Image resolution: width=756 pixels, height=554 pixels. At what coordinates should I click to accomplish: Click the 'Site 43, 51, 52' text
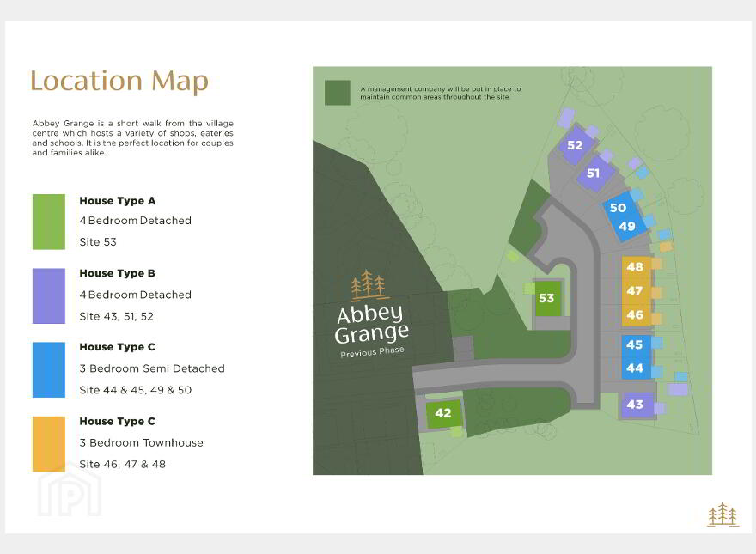[x=116, y=317]
